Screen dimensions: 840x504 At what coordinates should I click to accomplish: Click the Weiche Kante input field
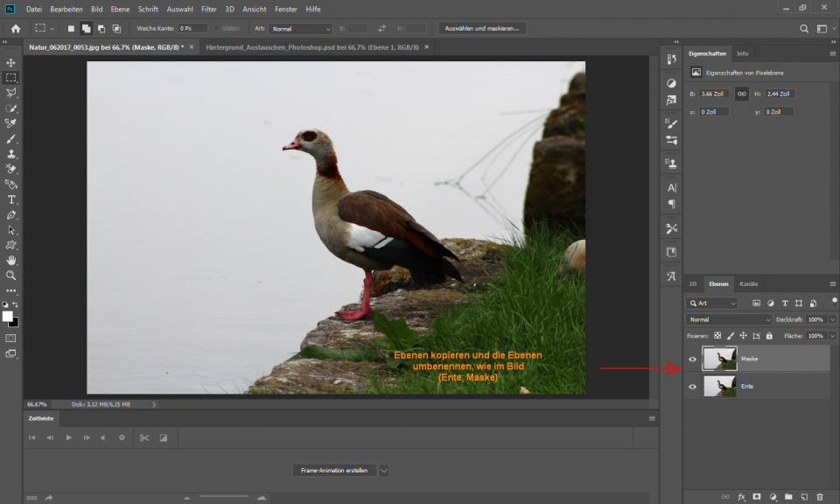click(x=192, y=29)
